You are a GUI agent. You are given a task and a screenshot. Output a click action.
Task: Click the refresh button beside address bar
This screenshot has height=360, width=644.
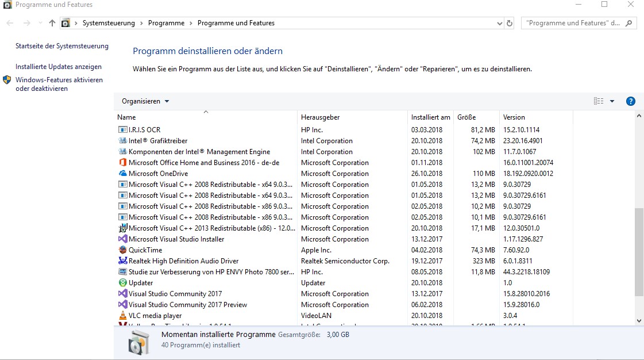[510, 23]
